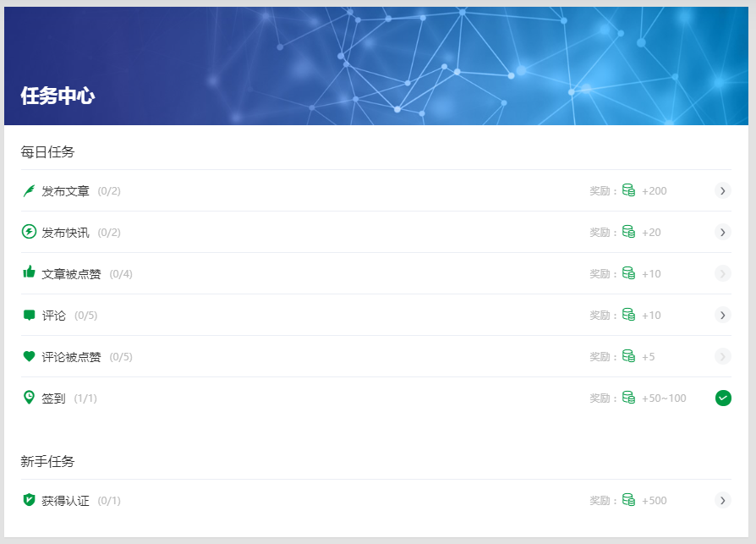Click the heart icon beside 评论被点赞

tap(29, 356)
